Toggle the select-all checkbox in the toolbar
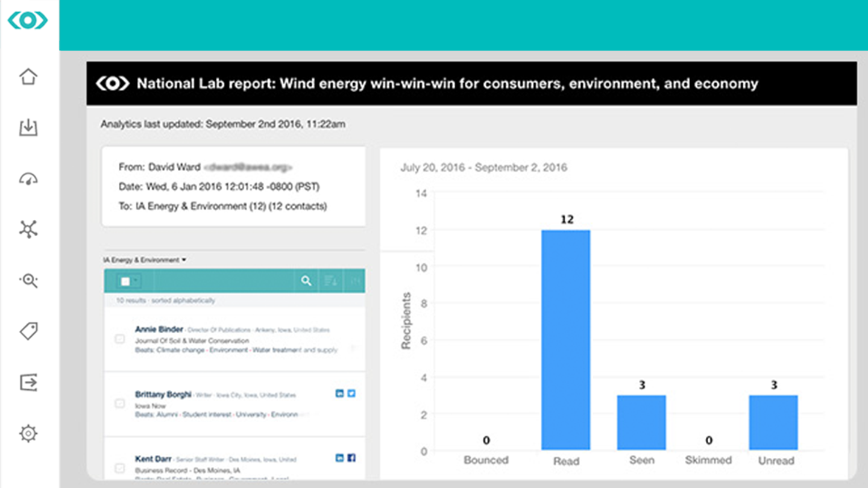The height and width of the screenshot is (488, 868). [124, 280]
